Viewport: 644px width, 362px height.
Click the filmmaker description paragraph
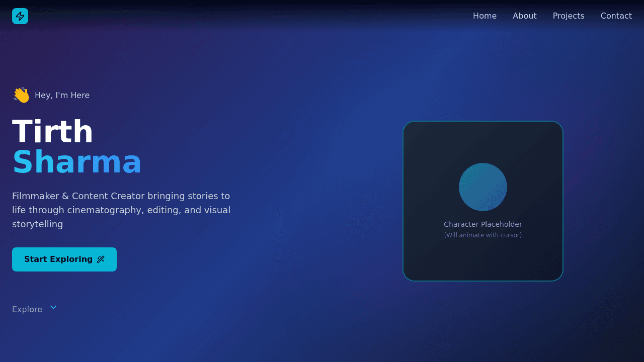pyautogui.click(x=121, y=210)
